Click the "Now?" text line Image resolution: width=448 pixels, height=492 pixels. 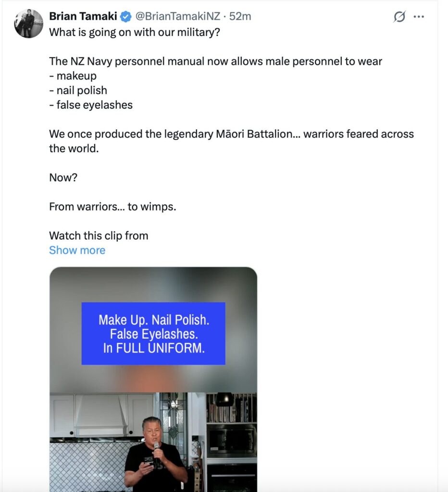point(63,178)
